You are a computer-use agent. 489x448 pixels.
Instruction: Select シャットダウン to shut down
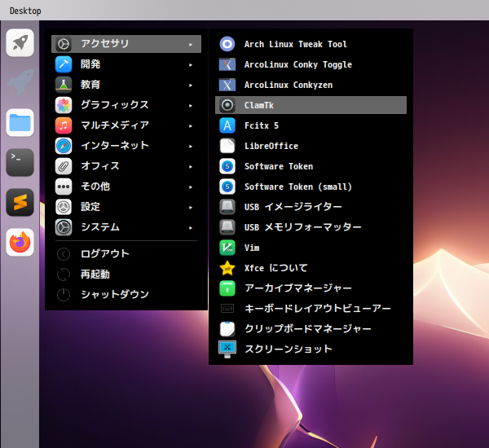126,295
